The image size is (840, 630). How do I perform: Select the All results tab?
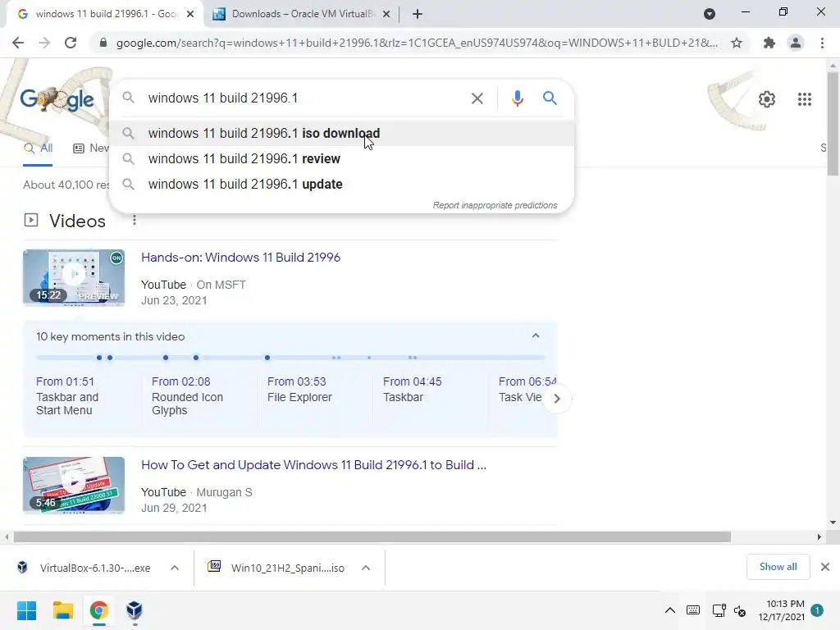(x=38, y=148)
